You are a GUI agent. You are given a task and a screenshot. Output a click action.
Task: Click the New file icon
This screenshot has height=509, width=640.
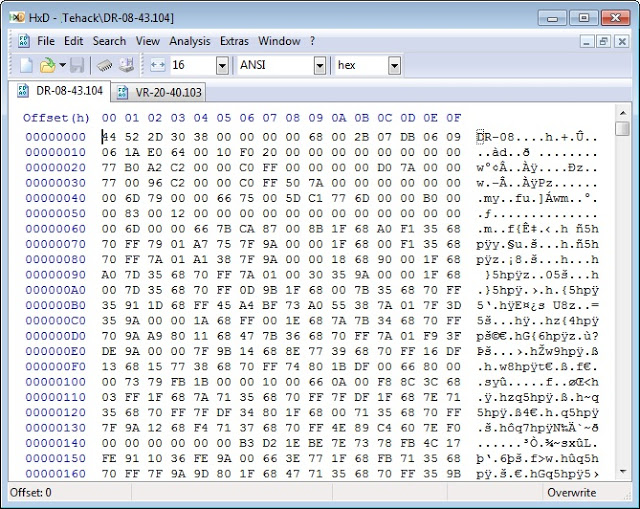tap(26, 65)
